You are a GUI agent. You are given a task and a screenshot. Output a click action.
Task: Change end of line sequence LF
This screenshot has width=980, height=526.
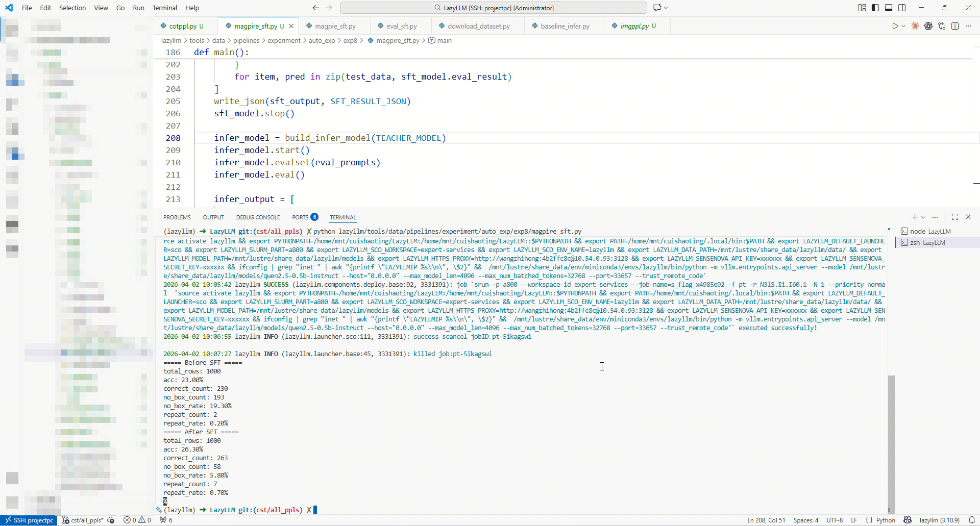[854, 520]
